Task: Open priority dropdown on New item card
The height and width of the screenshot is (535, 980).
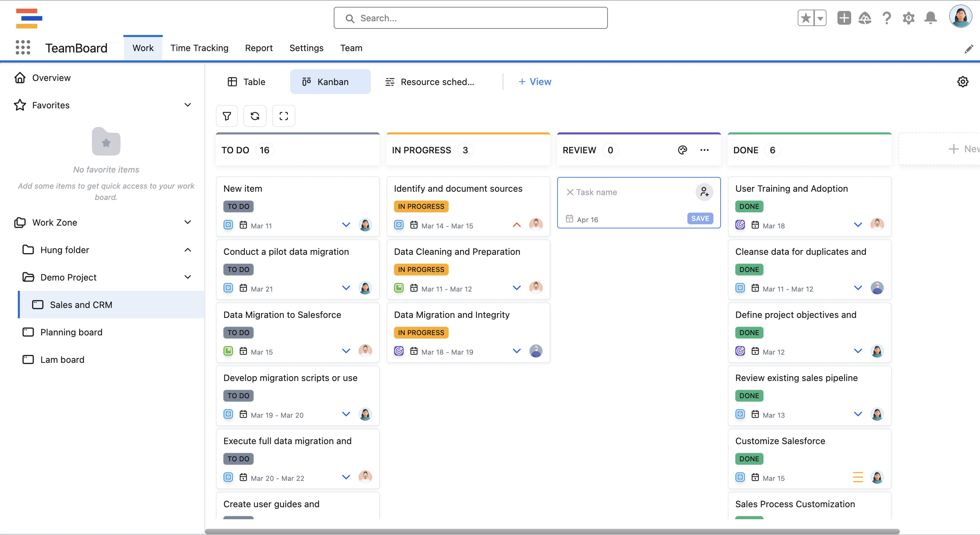Action: 346,225
